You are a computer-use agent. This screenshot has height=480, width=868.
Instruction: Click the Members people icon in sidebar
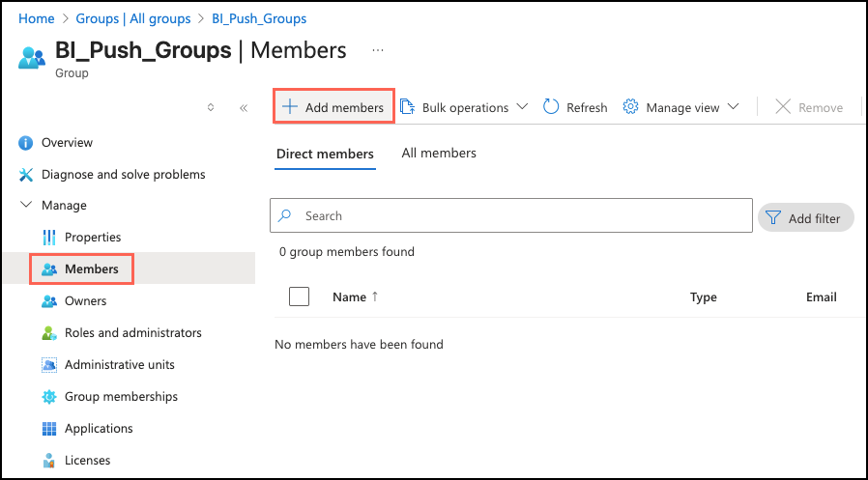pyautogui.click(x=49, y=269)
